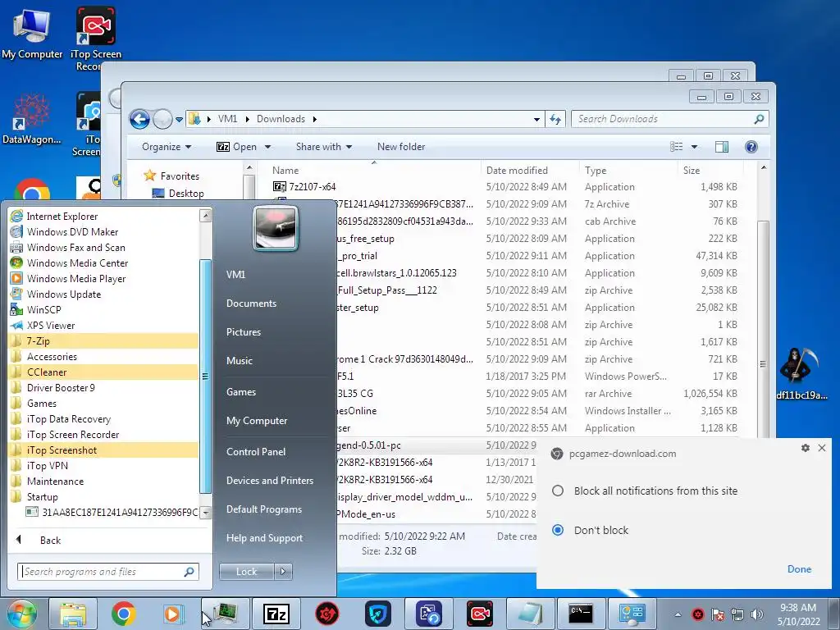Open Explorer help question mark icon
The width and height of the screenshot is (840, 630).
(751, 147)
